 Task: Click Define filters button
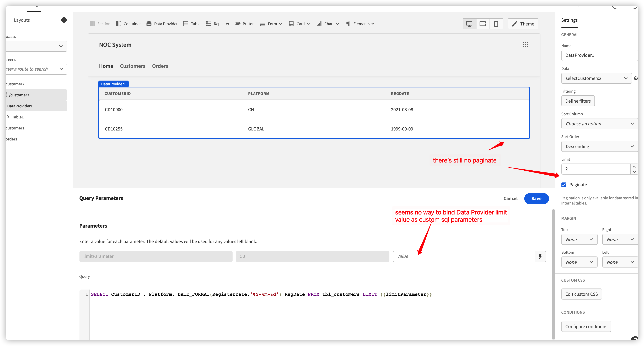pos(578,101)
